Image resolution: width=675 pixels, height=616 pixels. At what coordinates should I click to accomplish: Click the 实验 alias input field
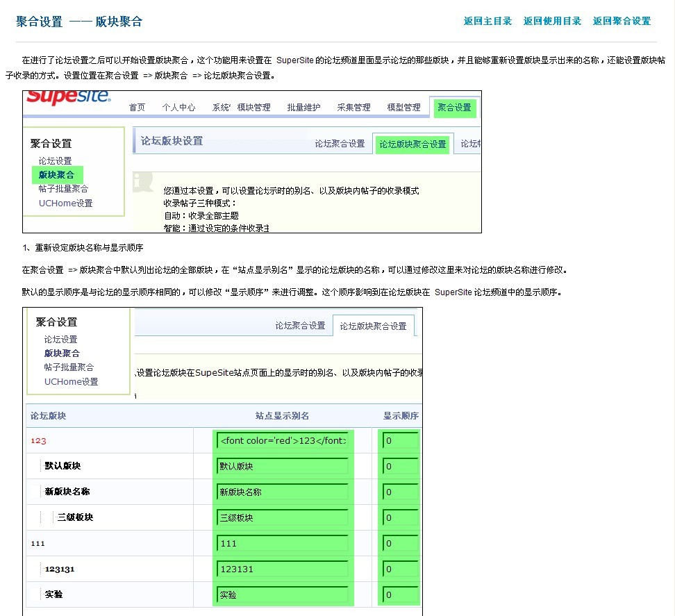click(283, 595)
